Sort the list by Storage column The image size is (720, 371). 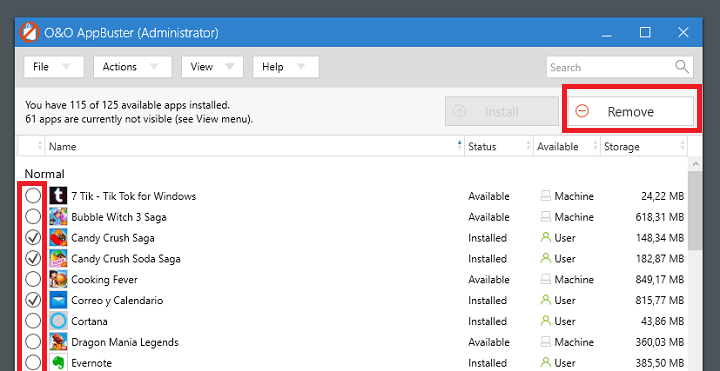[644, 146]
